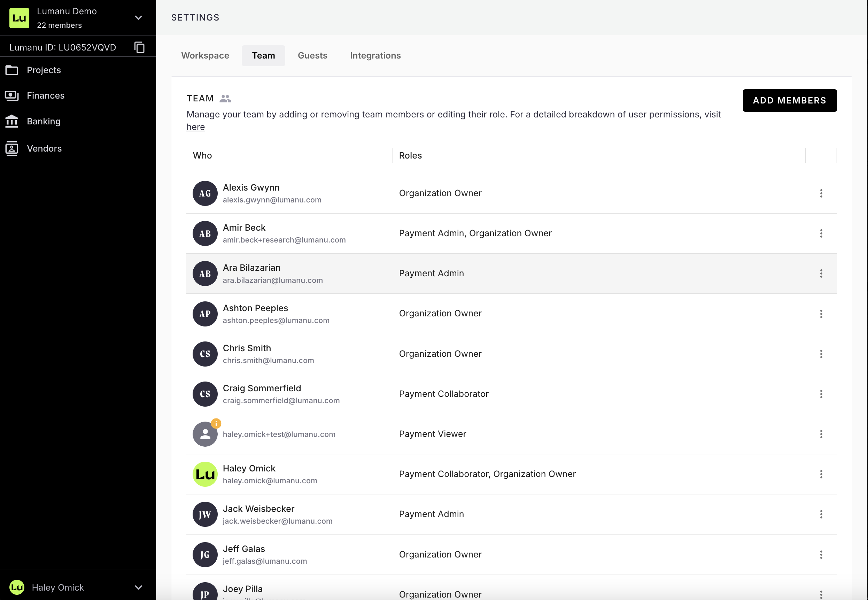Open the Finances section icon
Image resolution: width=868 pixels, height=600 pixels.
pos(11,96)
